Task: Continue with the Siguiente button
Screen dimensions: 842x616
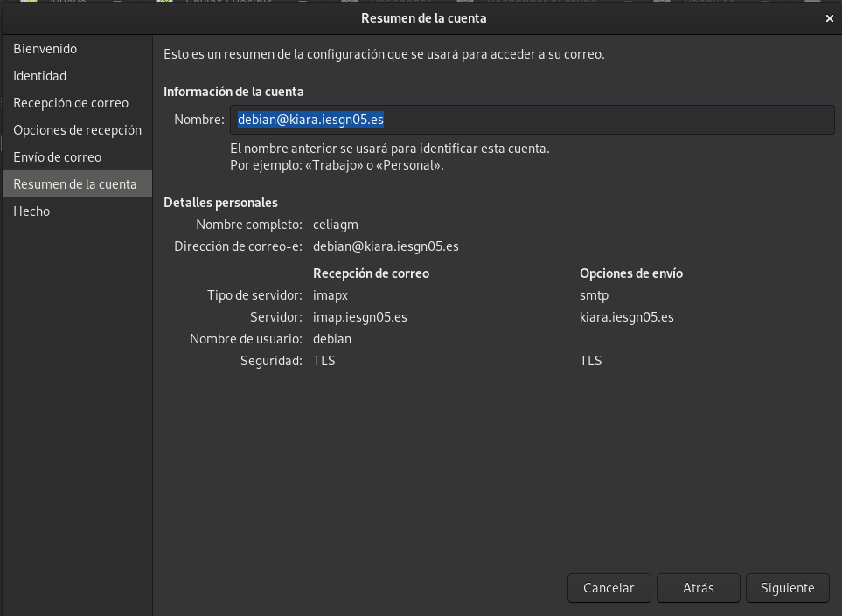Action: click(787, 588)
